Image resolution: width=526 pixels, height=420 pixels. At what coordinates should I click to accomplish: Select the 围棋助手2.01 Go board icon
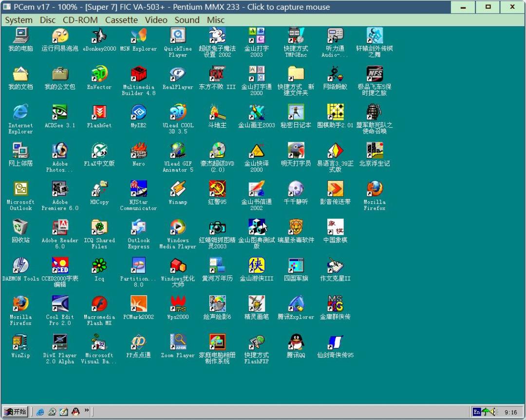point(335,116)
